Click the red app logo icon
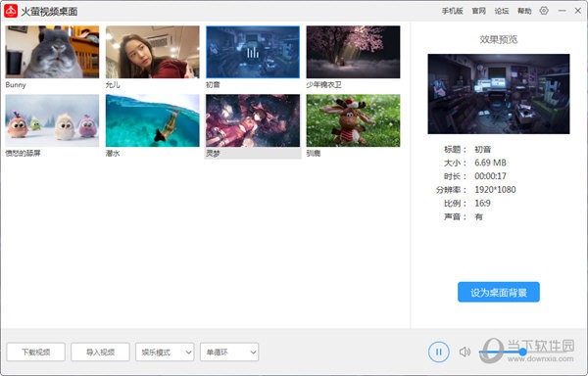 coord(11,11)
